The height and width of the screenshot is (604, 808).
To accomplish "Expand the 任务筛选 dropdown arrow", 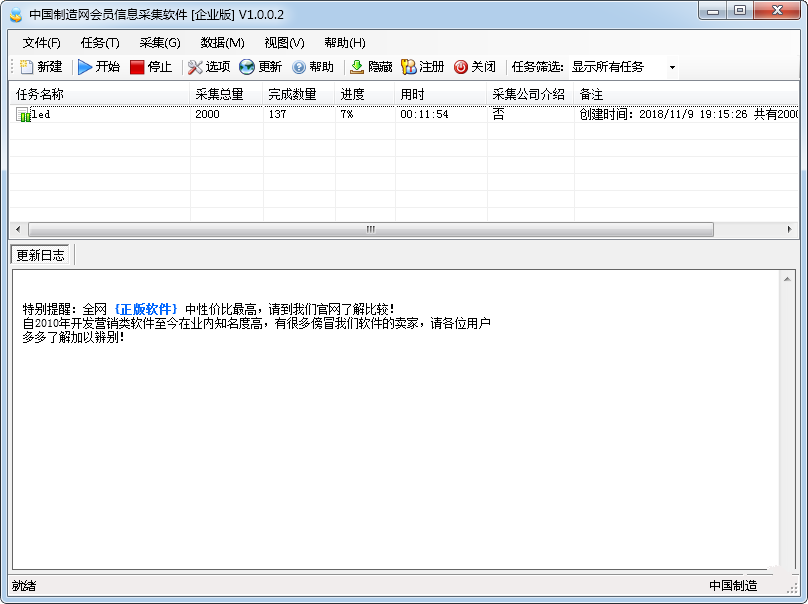I will pos(672,68).
